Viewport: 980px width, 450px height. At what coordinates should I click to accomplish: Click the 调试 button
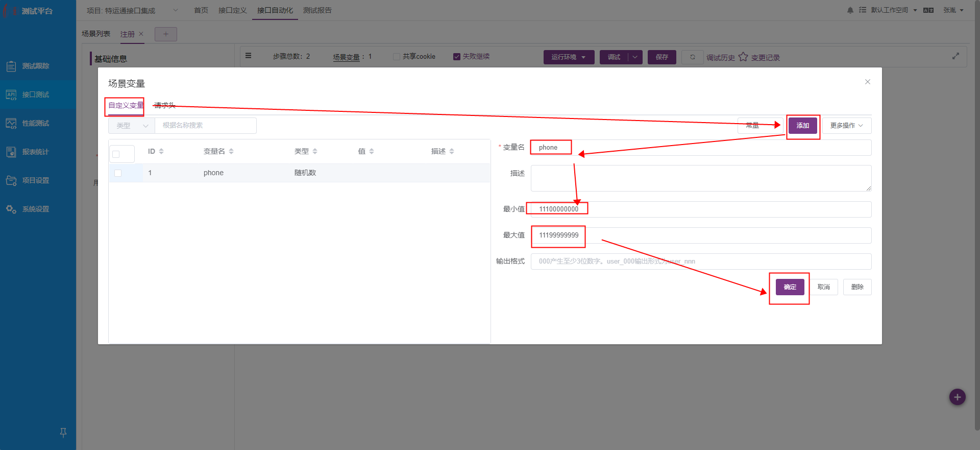[x=614, y=57]
